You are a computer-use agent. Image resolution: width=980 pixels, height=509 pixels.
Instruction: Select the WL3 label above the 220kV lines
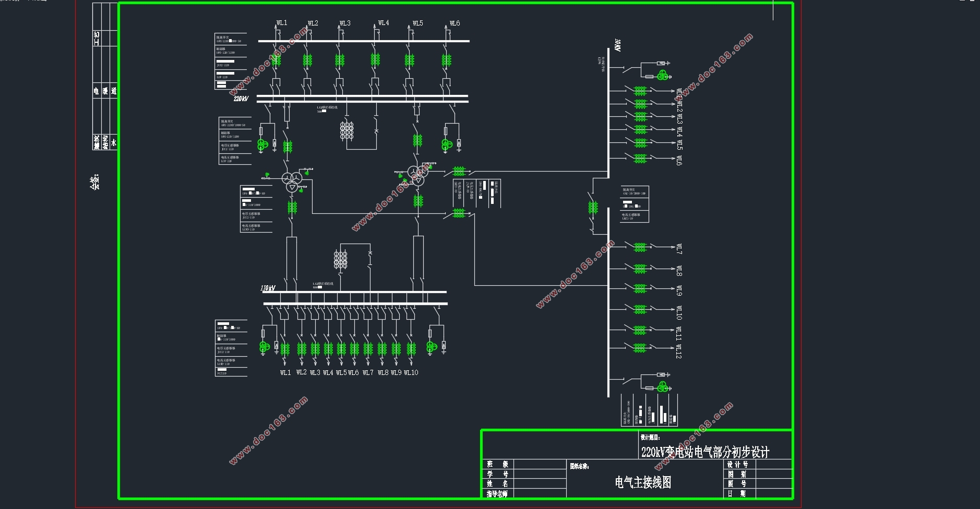(x=345, y=23)
